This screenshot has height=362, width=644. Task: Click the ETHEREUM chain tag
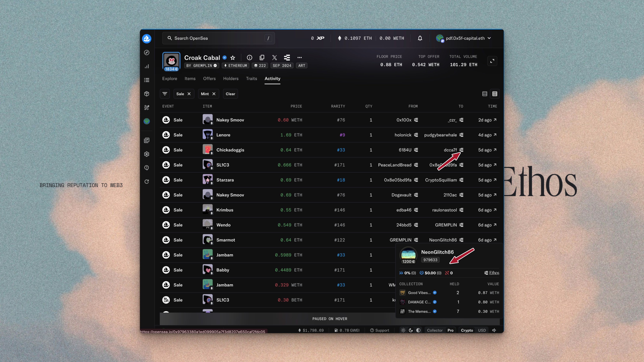tap(236, 66)
